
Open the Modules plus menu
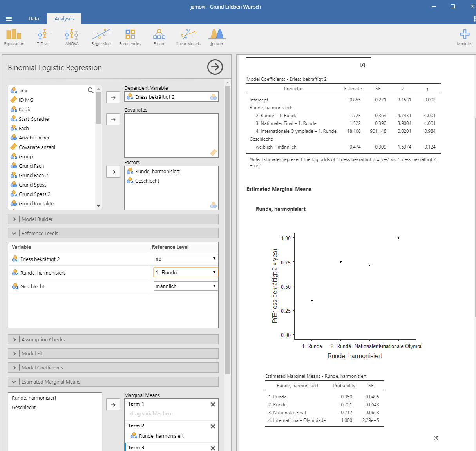[x=465, y=37]
